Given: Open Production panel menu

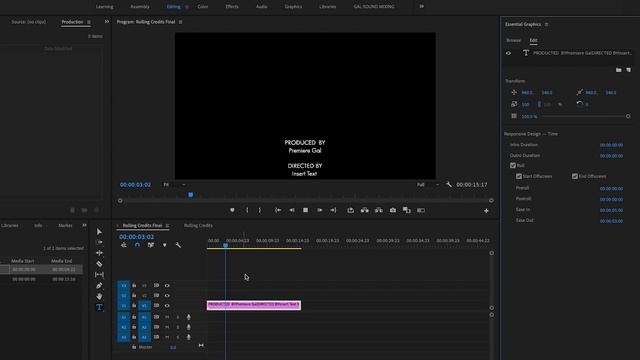Looking at the screenshot, I should click(x=89, y=22).
